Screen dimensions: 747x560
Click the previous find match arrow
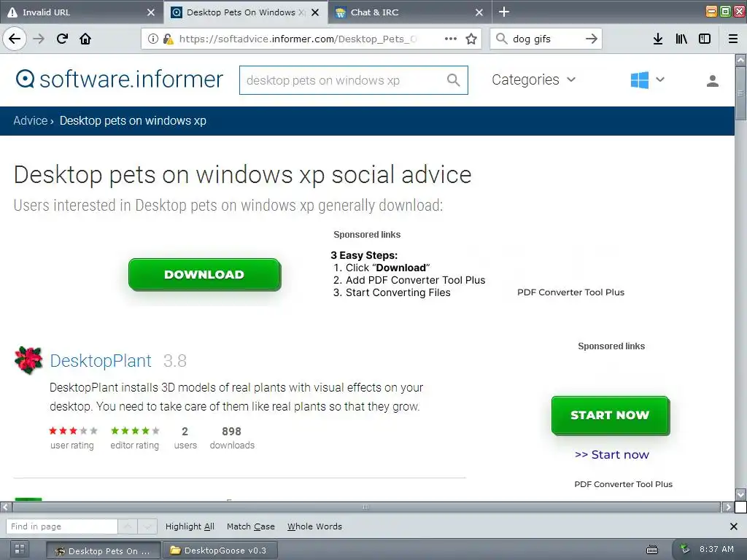128,526
